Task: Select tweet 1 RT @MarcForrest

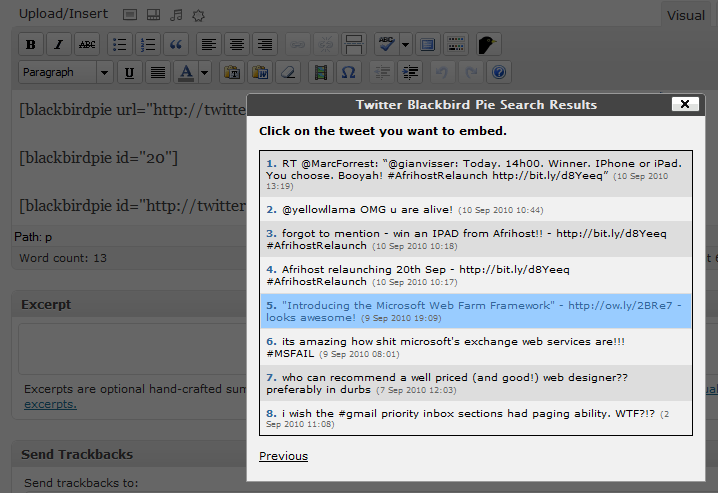Action: 476,174
